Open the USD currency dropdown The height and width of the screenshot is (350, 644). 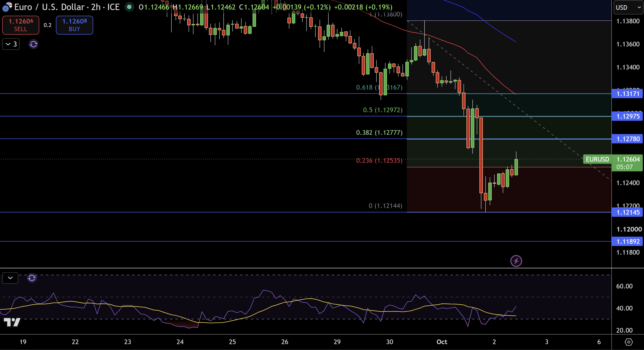click(628, 8)
